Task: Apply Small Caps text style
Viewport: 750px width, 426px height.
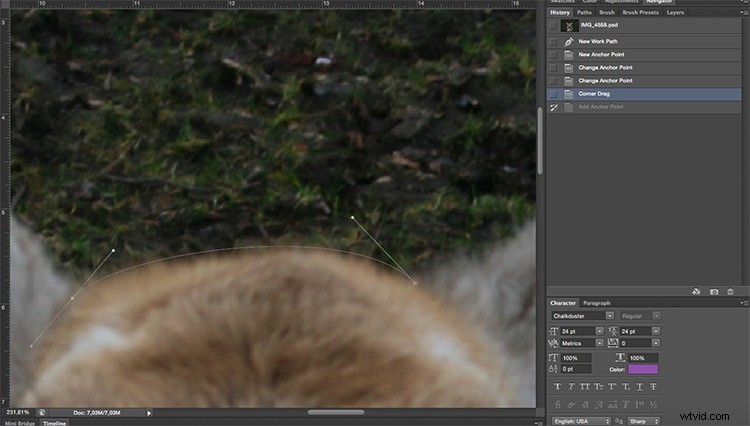Action: pyautogui.click(x=598, y=386)
